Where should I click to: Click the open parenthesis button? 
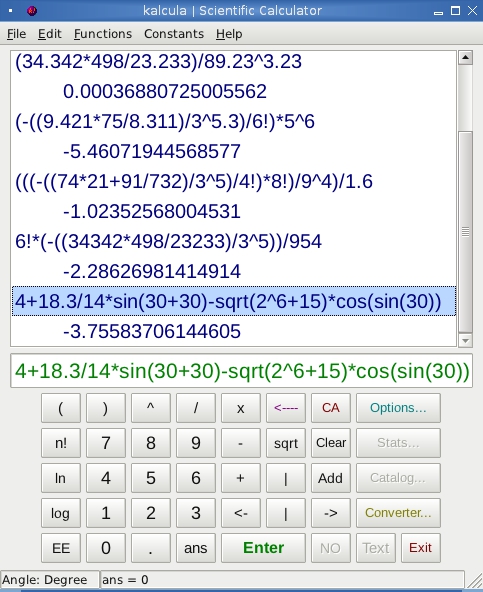point(61,408)
